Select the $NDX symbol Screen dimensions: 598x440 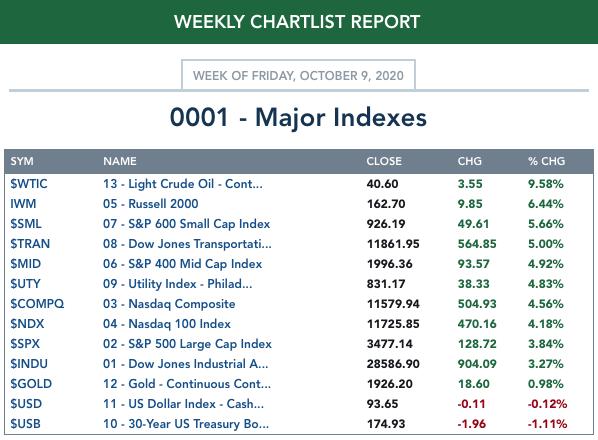click(27, 324)
